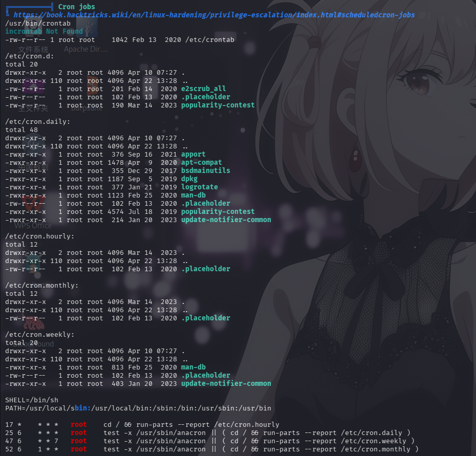Select the 'dpkg' file name
The height and width of the screenshot is (456, 476).
(x=189, y=179)
